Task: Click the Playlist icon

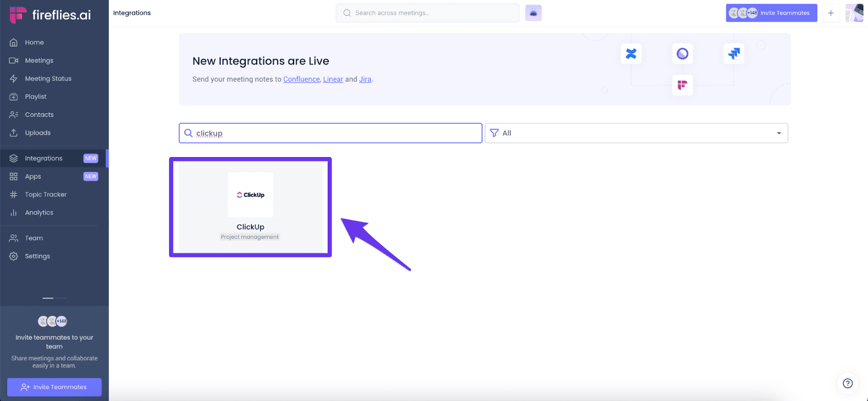Action: click(14, 96)
